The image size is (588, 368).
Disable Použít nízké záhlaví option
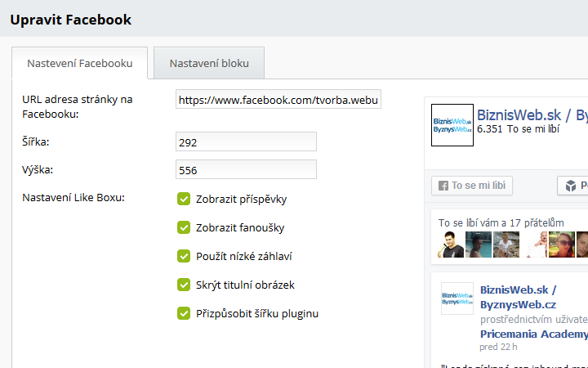click(184, 256)
